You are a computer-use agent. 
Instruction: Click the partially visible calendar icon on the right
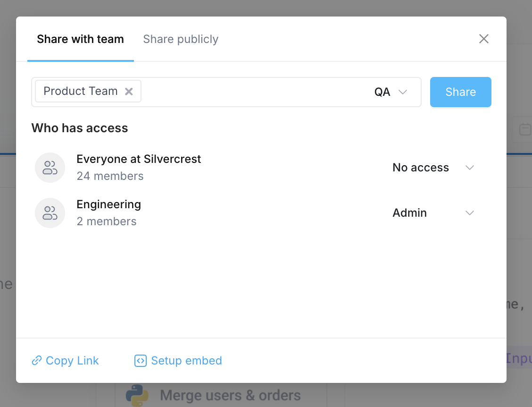click(524, 129)
